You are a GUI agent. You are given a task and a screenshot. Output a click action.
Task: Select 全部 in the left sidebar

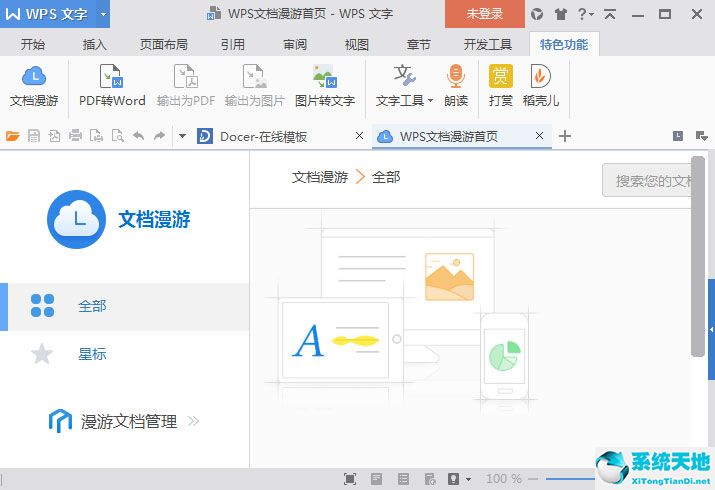pyautogui.click(x=125, y=306)
